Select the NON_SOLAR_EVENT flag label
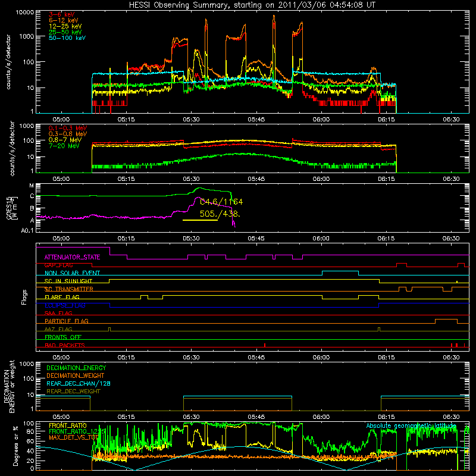Screen dimensions: 476x476 click(72, 273)
